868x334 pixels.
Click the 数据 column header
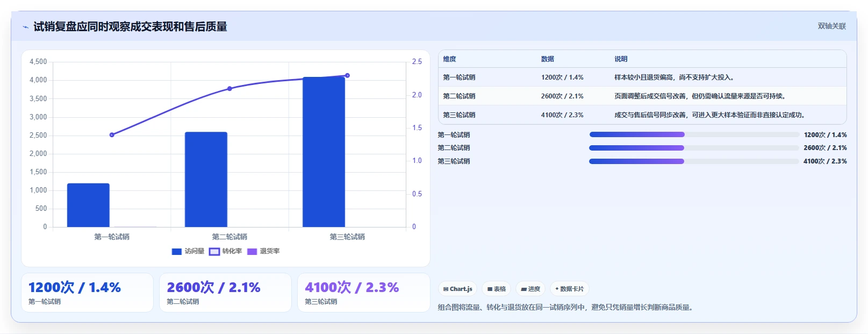(547, 59)
